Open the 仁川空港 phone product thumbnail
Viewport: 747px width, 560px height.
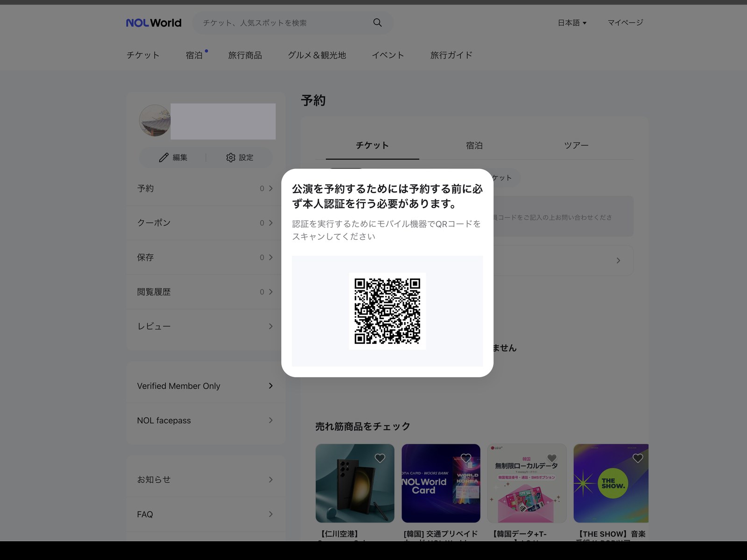[x=355, y=483]
